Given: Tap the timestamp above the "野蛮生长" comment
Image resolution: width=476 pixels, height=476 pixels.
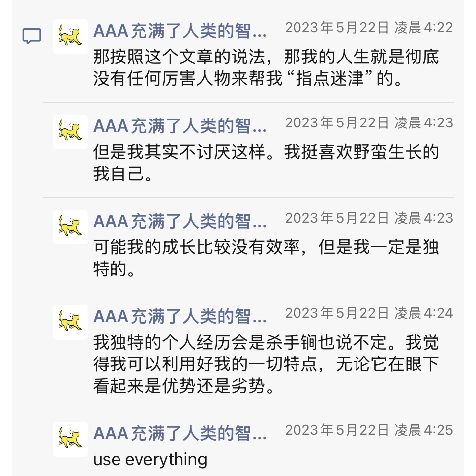Looking at the screenshot, I should (x=368, y=123).
